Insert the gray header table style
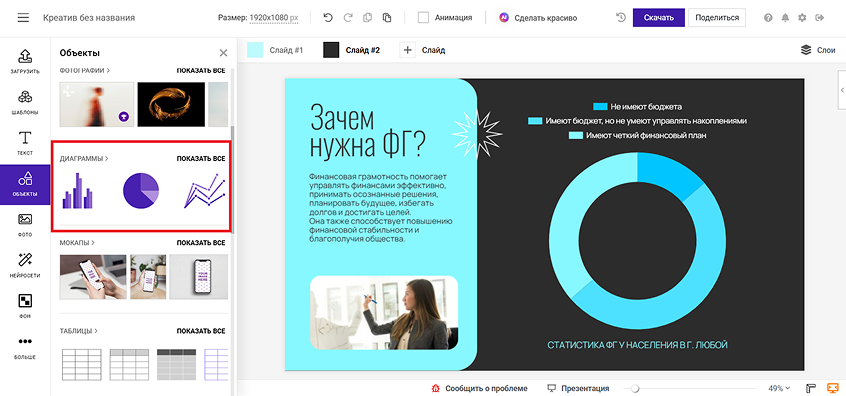Viewport: 846px width, 396px height. (x=129, y=365)
